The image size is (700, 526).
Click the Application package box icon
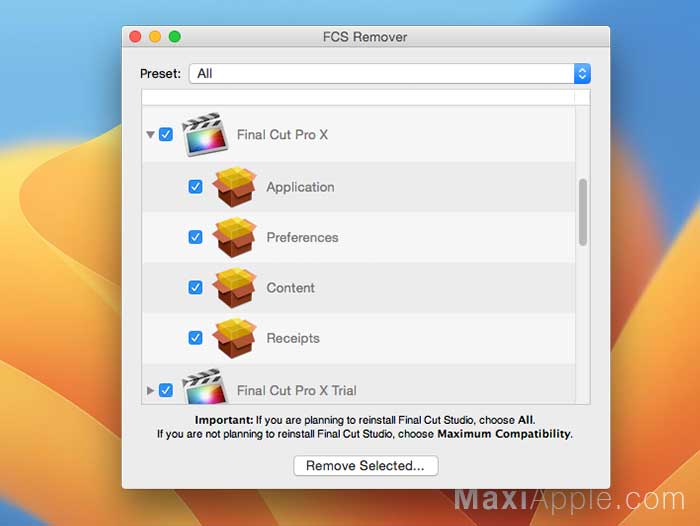pos(234,187)
